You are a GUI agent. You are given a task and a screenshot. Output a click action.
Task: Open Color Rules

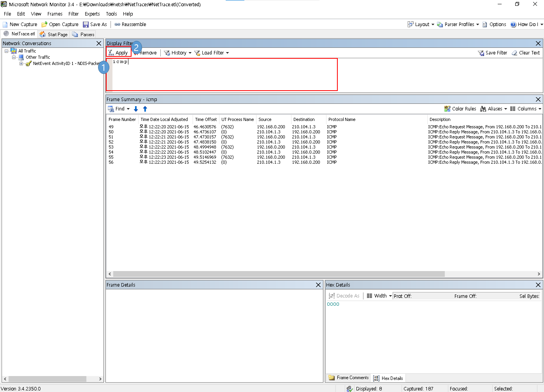click(x=460, y=109)
